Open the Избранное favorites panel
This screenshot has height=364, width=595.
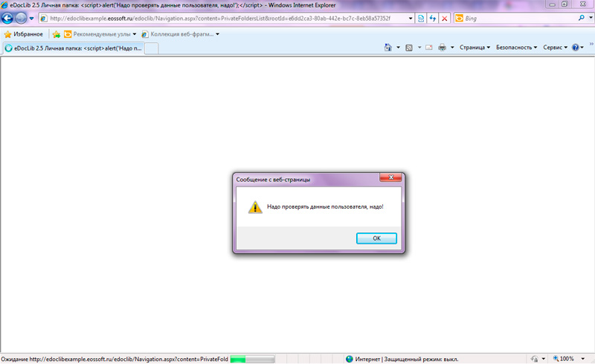point(24,34)
